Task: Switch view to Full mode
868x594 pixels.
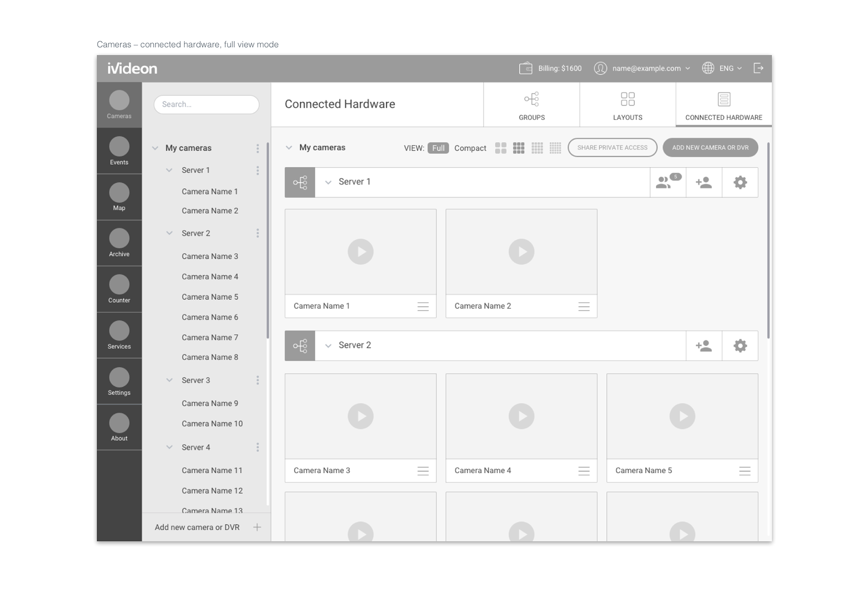Action: (x=438, y=148)
